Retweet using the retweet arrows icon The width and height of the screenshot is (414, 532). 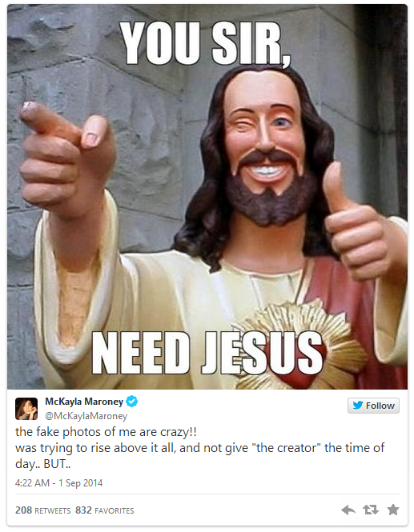tap(371, 510)
